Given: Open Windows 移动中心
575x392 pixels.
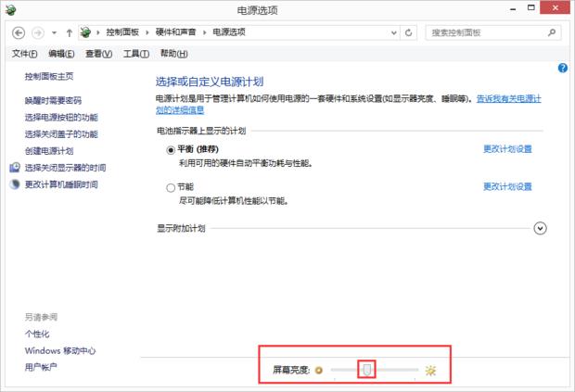Looking at the screenshot, I should point(60,350).
